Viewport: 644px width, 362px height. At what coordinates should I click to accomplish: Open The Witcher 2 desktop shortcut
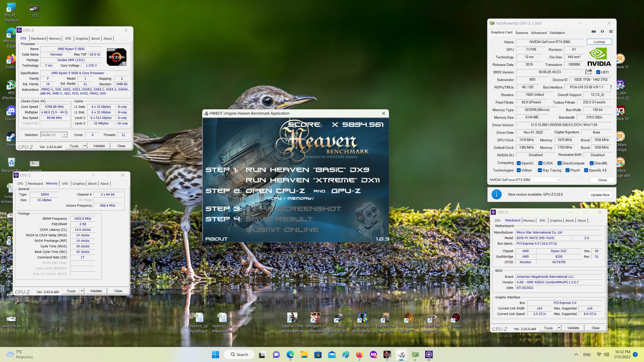click(x=386, y=323)
